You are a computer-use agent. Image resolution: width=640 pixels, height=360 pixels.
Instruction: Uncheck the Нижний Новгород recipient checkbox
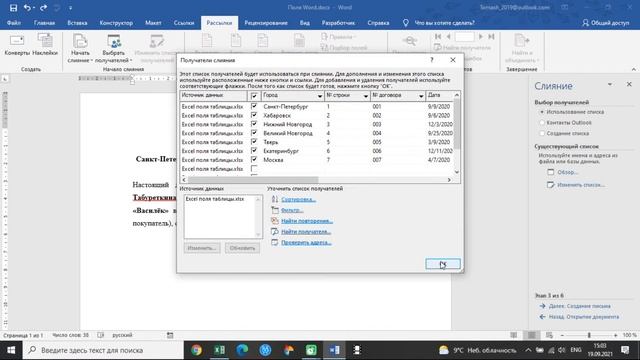coord(254,124)
